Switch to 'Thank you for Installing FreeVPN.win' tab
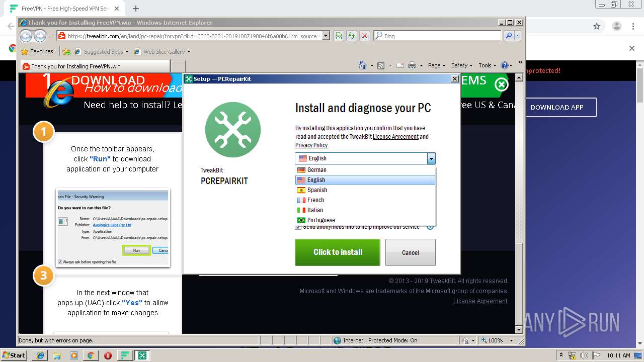Screen dimensions: 644x362 (95, 66)
